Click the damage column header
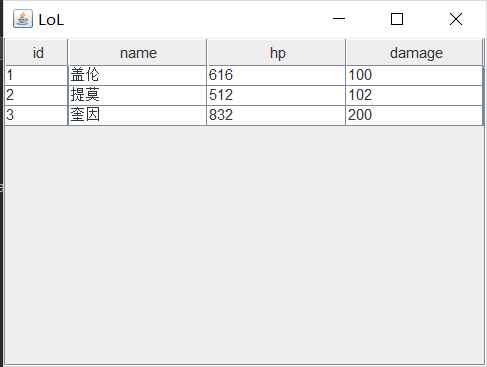487x367 pixels. point(415,53)
